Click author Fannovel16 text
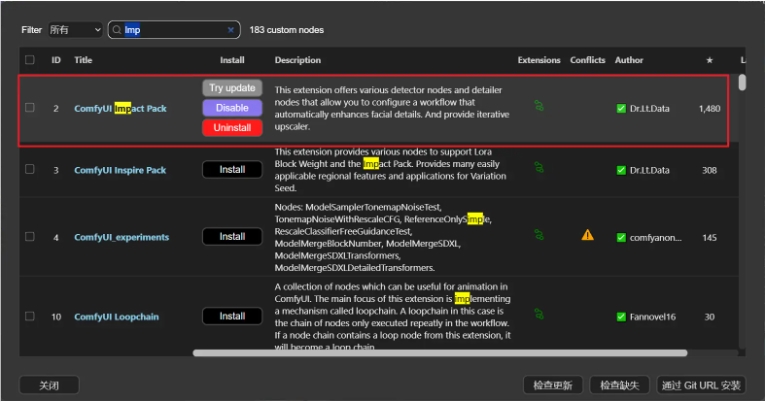Image resolution: width=765 pixels, height=402 pixels. coord(653,317)
